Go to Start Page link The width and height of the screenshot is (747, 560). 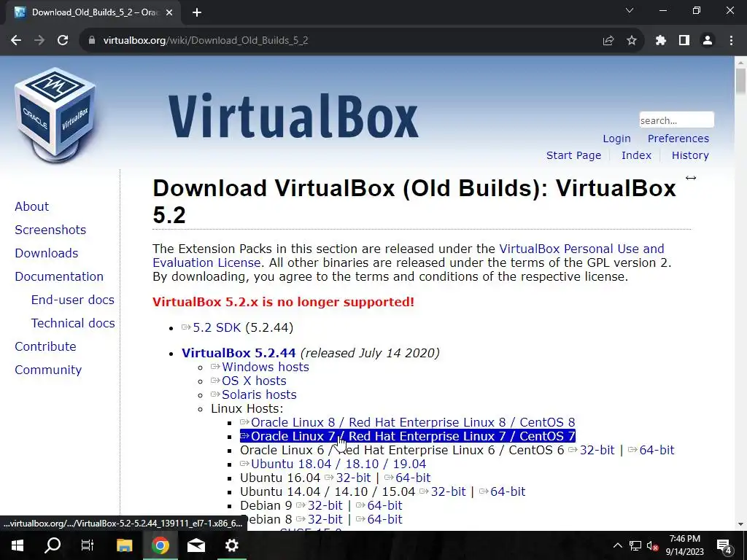coord(573,155)
